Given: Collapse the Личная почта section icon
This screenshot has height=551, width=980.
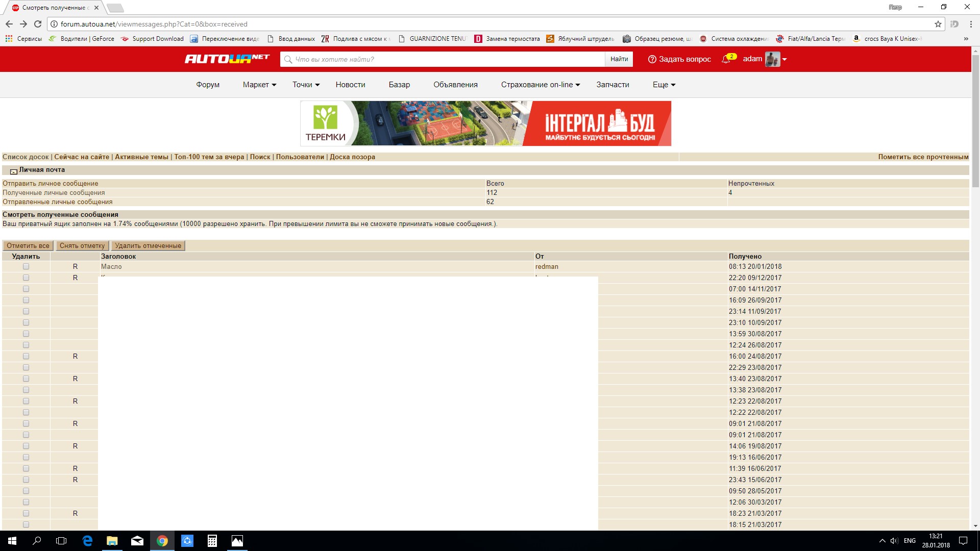Looking at the screenshot, I should [x=14, y=171].
